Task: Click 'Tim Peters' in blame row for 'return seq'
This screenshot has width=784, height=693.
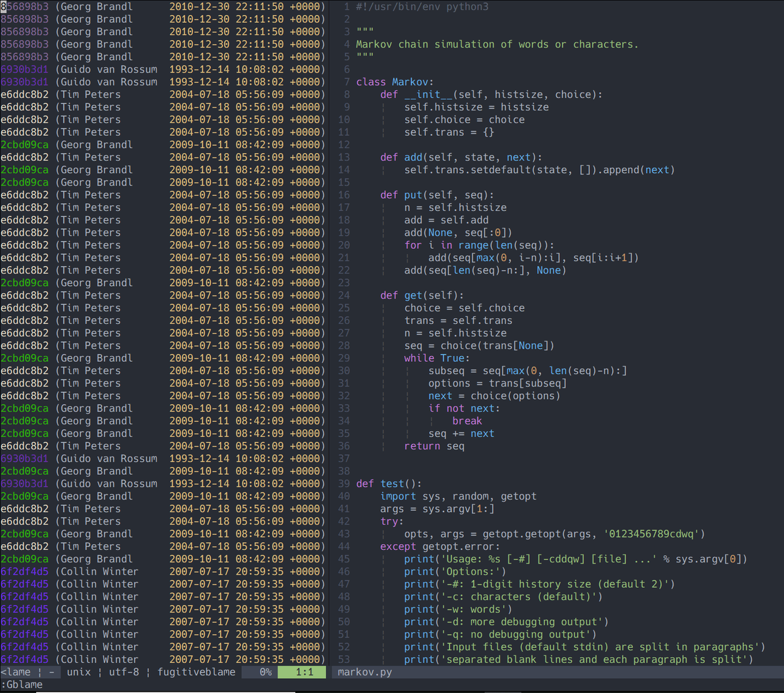Action: (91, 446)
